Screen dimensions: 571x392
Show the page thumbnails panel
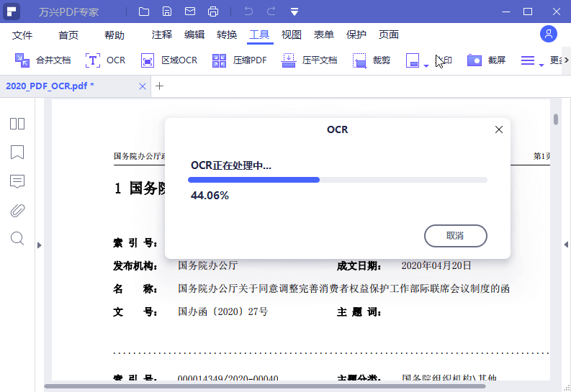[17, 124]
